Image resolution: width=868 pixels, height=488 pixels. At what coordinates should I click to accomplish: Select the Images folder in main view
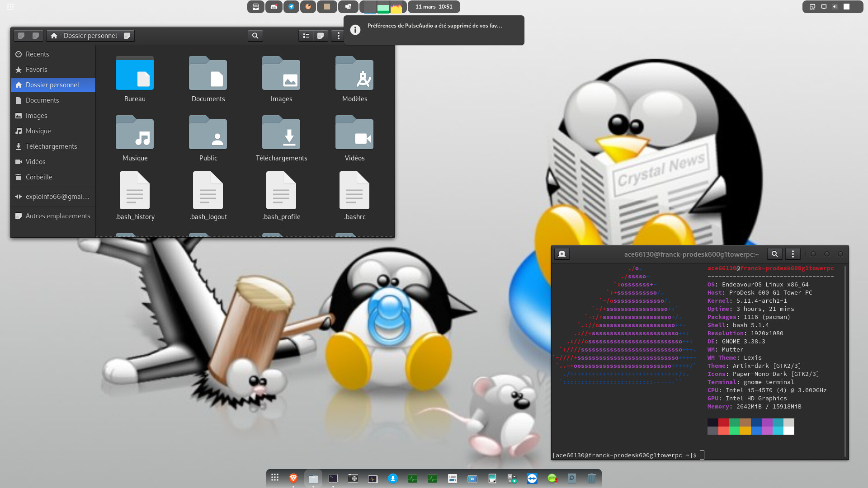tap(281, 80)
